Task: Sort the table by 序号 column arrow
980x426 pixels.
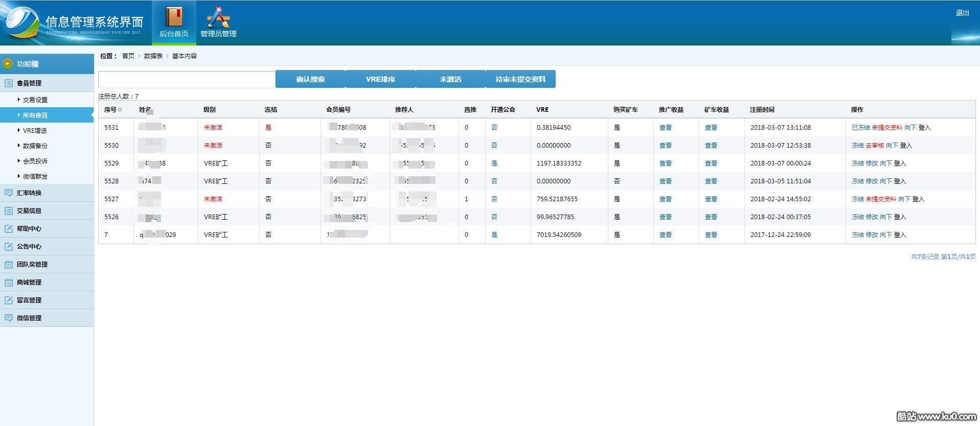Action: click(x=120, y=110)
